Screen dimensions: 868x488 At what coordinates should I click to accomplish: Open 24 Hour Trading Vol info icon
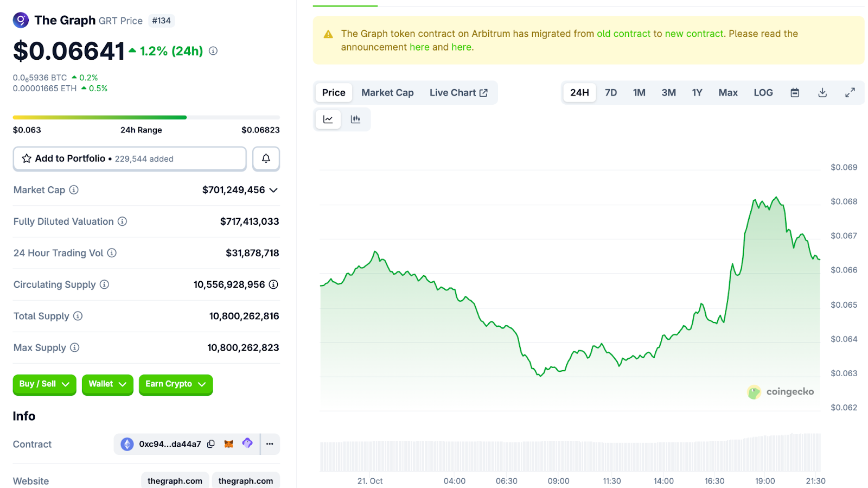pos(112,253)
